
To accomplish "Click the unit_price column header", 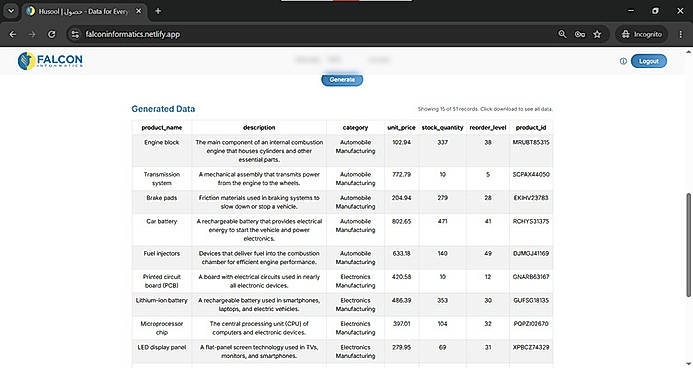I will coord(401,127).
